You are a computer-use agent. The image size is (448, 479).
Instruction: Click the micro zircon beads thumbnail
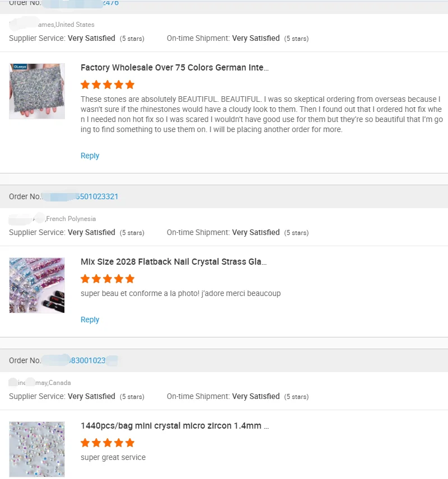click(37, 449)
